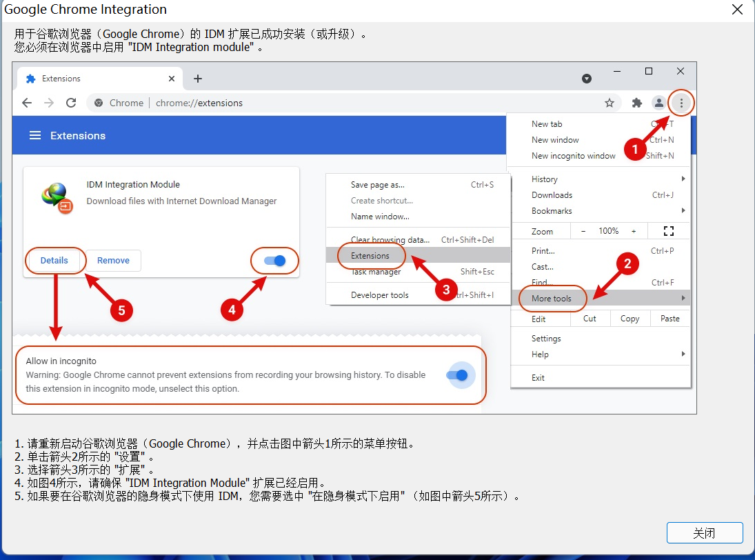The height and width of the screenshot is (560, 755).
Task: Click the IDM Integration Module logo
Action: point(57,197)
